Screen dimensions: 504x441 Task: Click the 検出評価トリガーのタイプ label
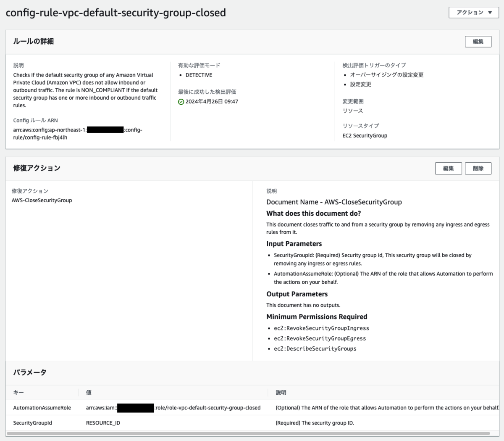point(374,66)
